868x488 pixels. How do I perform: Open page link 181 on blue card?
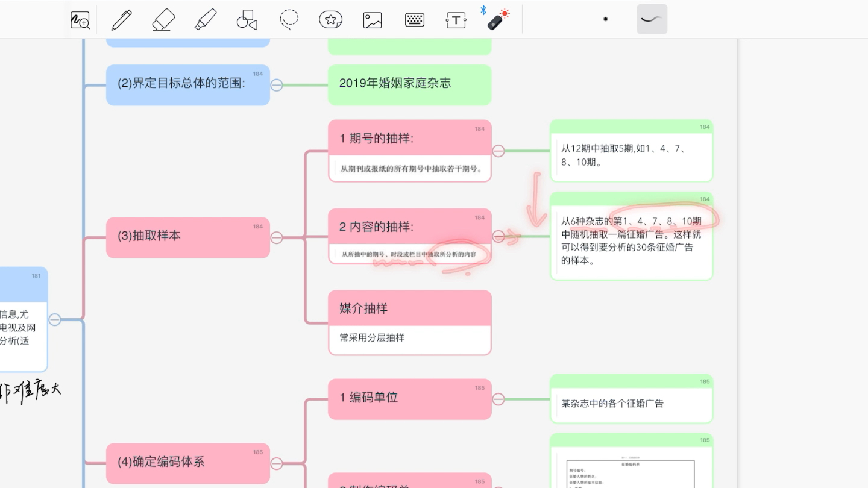(x=36, y=276)
